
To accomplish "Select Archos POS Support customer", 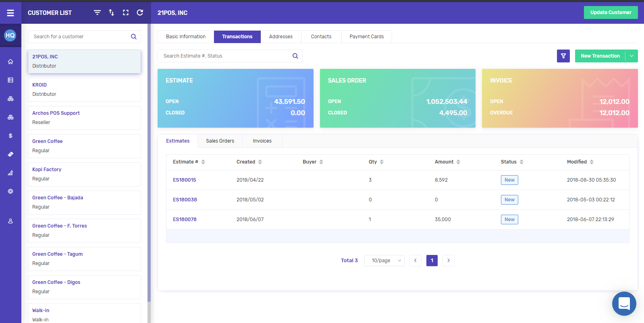I will coord(84,118).
